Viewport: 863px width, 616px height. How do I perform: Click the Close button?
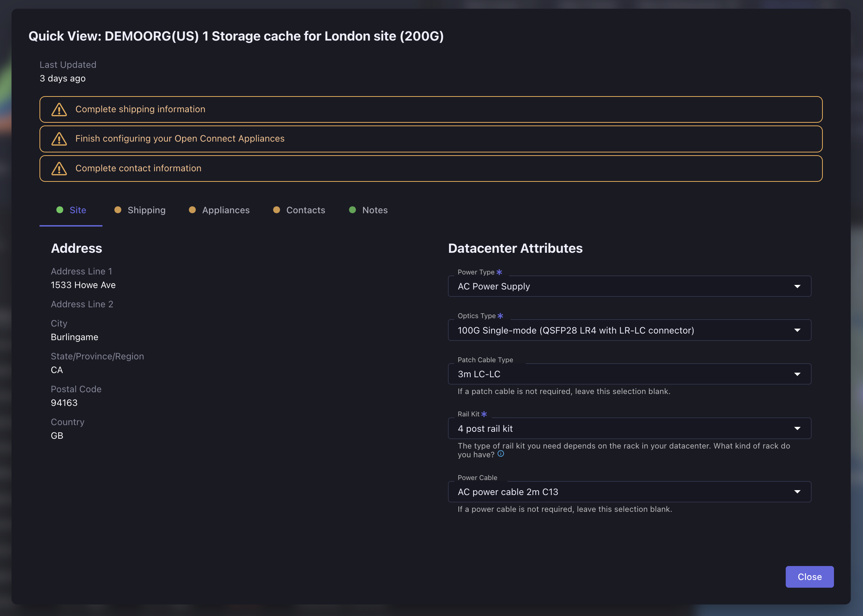coord(809,576)
